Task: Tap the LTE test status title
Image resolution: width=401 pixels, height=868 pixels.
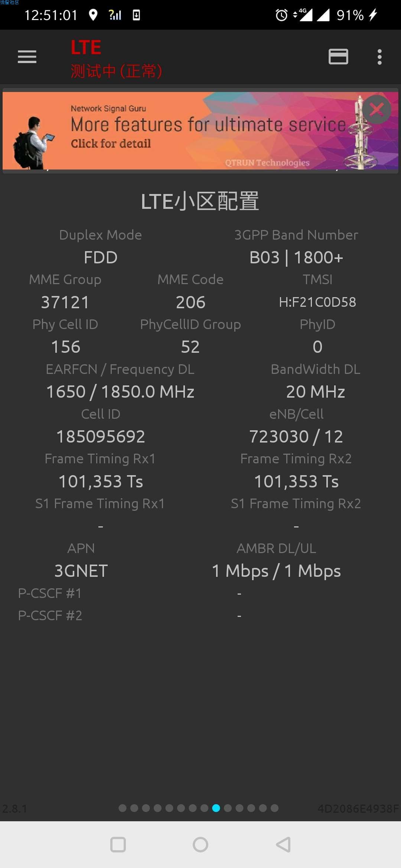Action: tap(117, 59)
